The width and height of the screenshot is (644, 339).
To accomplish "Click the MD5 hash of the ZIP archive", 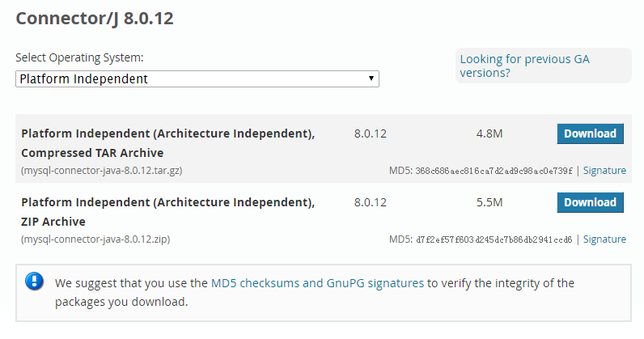I will point(494,239).
